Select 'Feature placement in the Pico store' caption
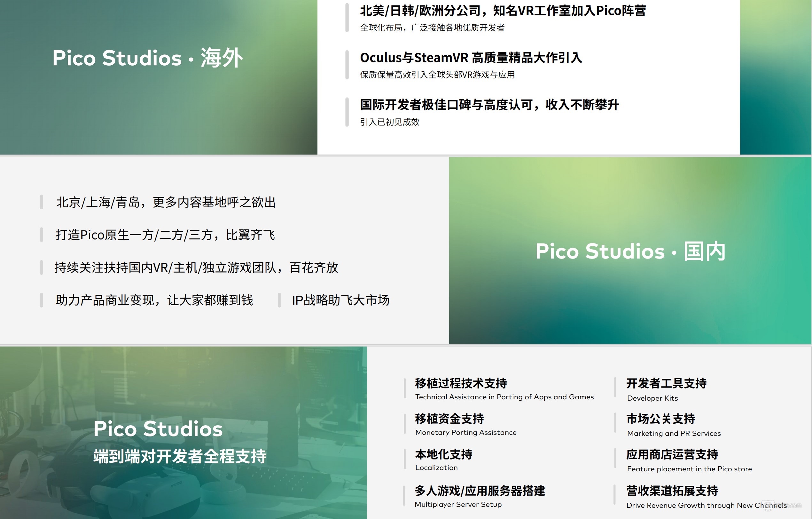This screenshot has height=519, width=812. (x=689, y=469)
